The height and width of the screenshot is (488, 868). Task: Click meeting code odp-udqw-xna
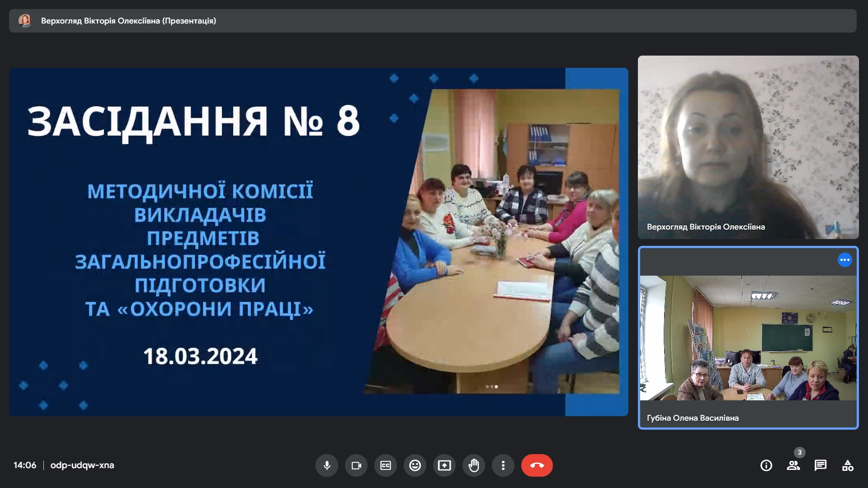[x=82, y=465]
